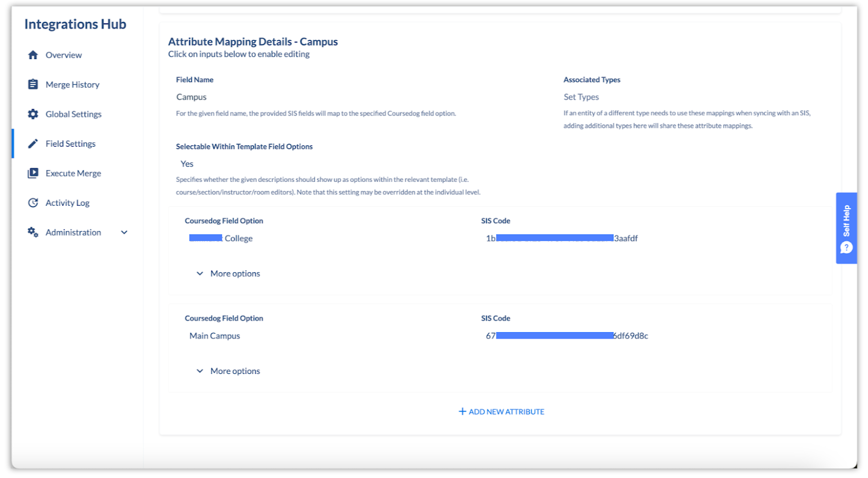Screen dimensions: 868x478
Task: Click the Global Settings gear icon
Action: (33, 114)
